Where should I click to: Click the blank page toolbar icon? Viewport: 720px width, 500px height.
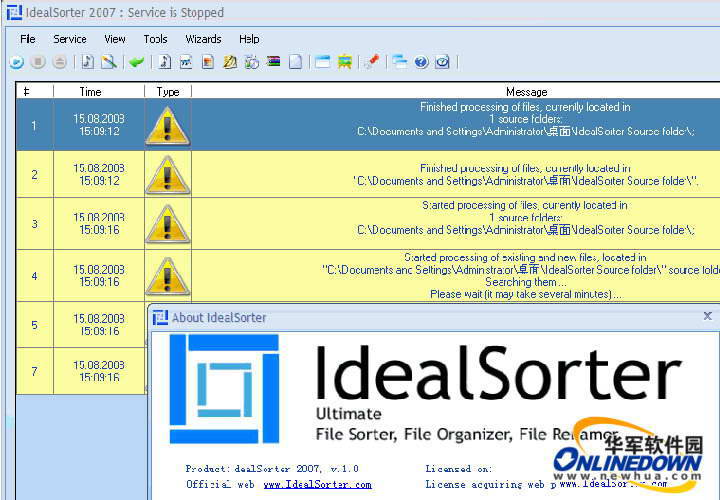click(295, 62)
